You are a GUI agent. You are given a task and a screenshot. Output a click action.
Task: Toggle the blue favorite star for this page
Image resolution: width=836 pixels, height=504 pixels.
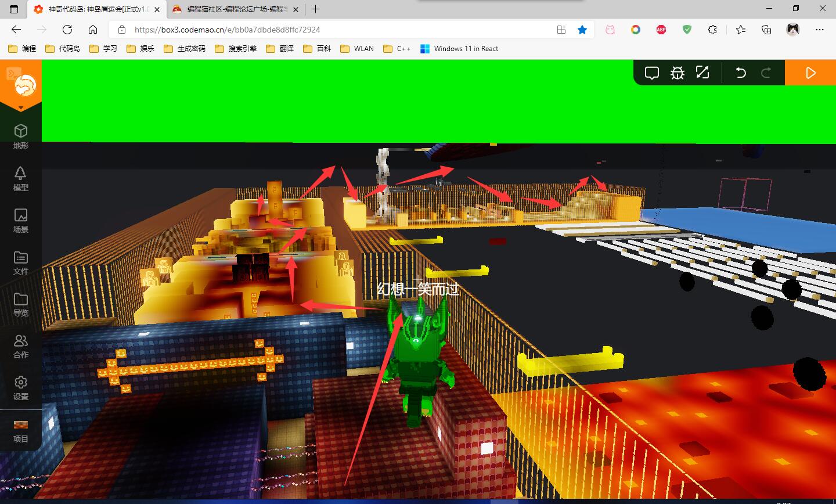582,30
